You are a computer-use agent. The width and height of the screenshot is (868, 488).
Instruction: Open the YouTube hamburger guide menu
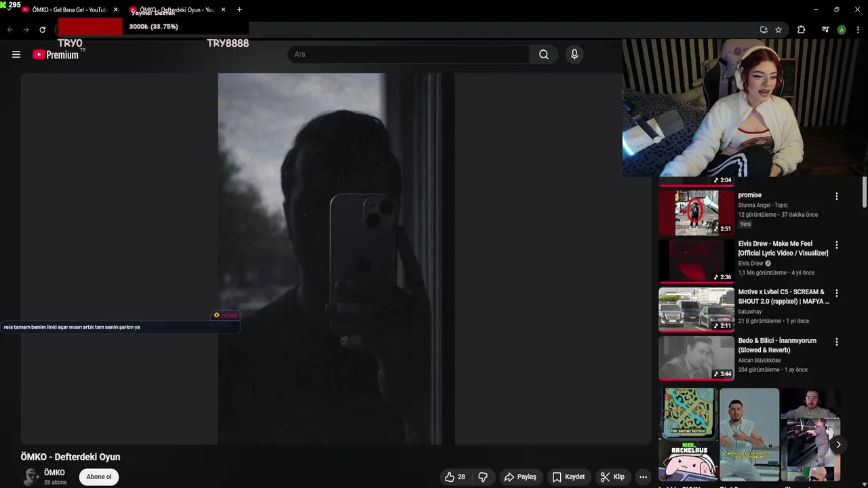click(16, 54)
